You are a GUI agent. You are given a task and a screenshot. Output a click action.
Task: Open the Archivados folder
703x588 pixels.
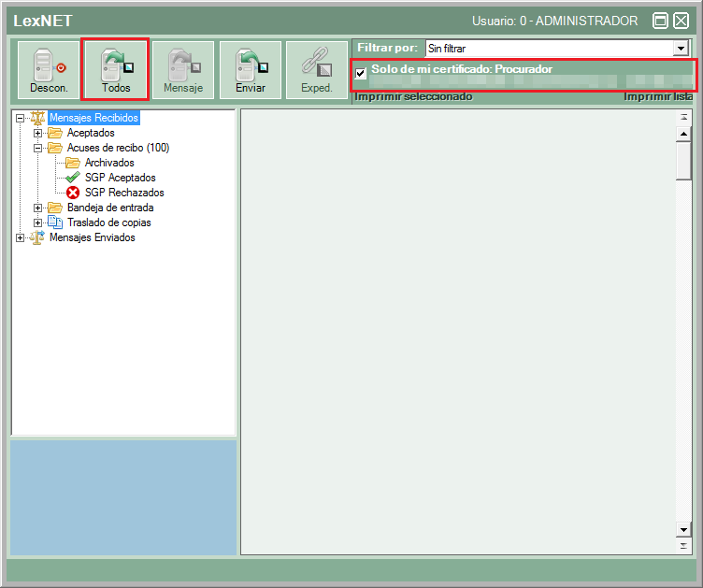pyautogui.click(x=108, y=163)
